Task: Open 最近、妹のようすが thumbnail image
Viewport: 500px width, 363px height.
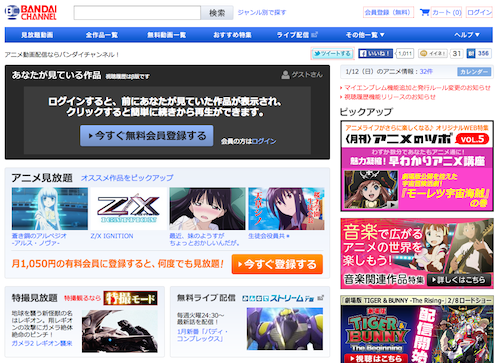Action: coord(207,209)
